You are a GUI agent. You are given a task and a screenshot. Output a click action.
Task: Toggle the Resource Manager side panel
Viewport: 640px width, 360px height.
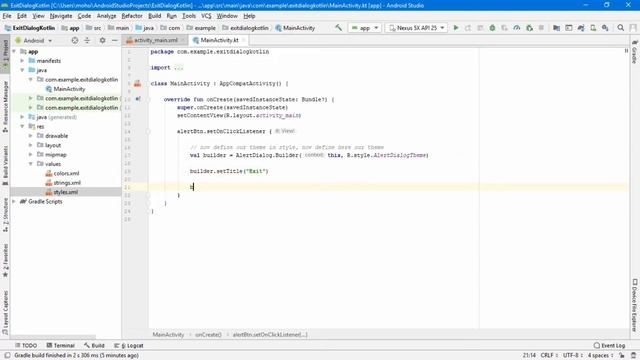[x=5, y=107]
